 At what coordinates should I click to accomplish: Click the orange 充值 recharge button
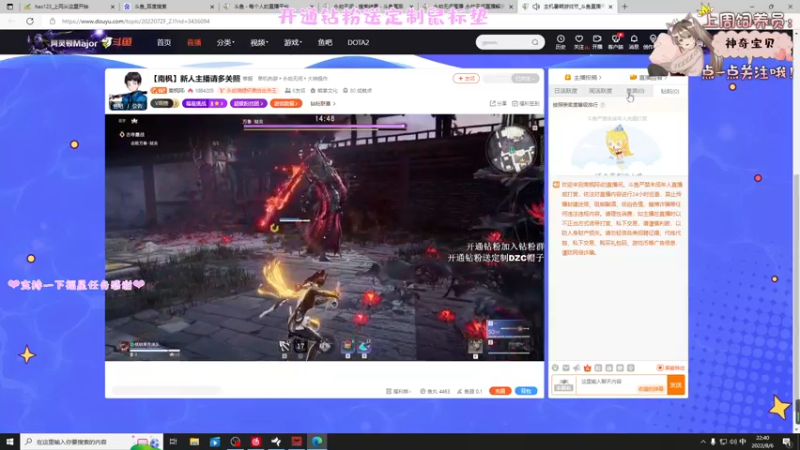(500, 391)
